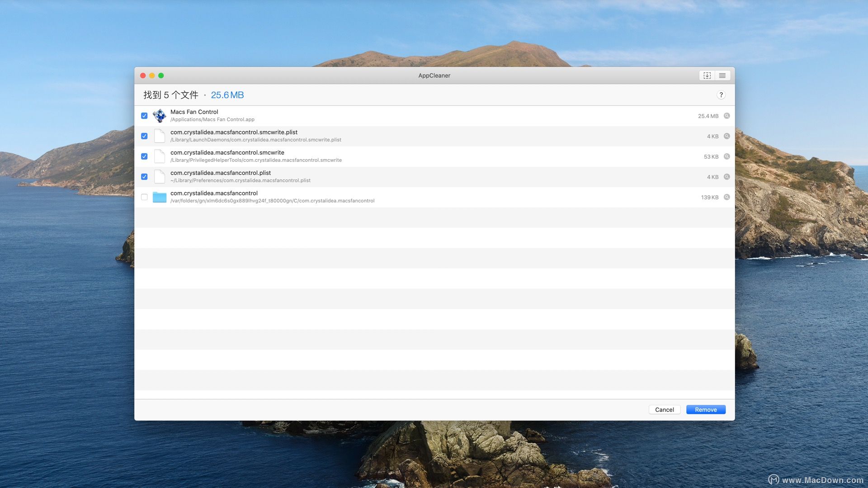Click the /Library/PrivilegedHelperTools path text
Screen dimensions: 868x488
[x=256, y=160]
